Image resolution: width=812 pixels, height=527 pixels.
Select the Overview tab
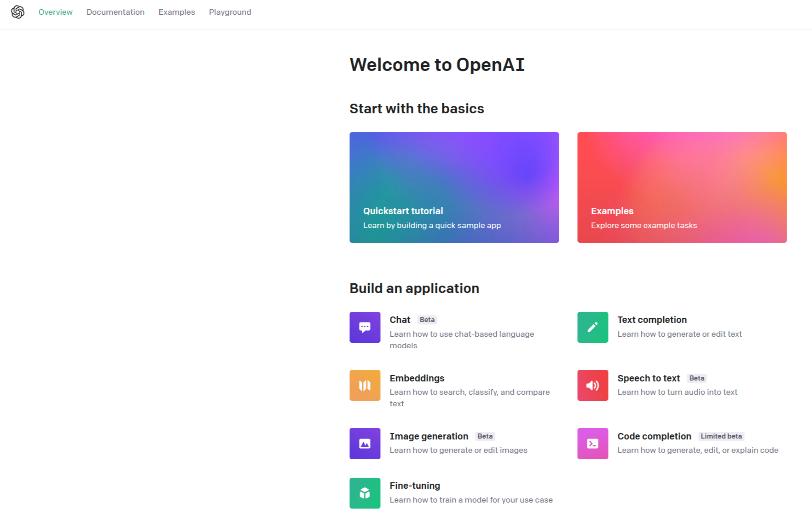[x=55, y=12]
